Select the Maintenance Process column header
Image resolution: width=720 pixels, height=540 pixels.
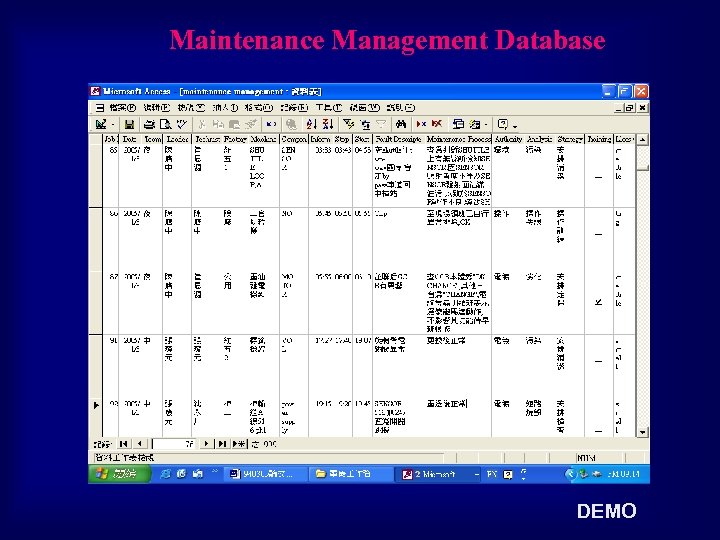click(458, 139)
